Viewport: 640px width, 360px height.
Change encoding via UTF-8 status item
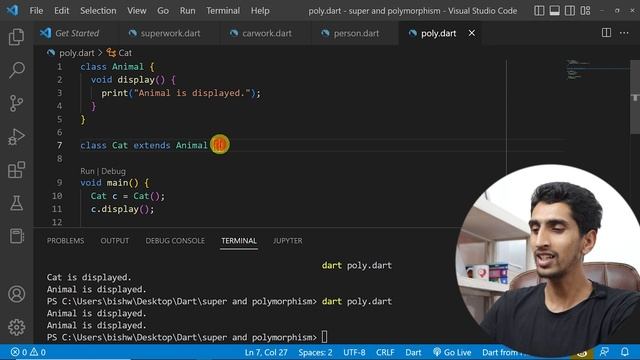[354, 352]
